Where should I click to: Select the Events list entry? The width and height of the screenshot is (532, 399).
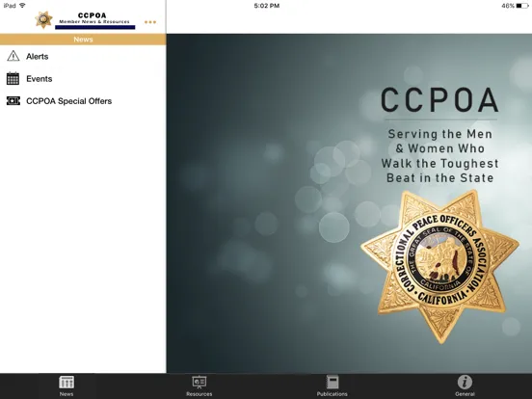click(83, 79)
